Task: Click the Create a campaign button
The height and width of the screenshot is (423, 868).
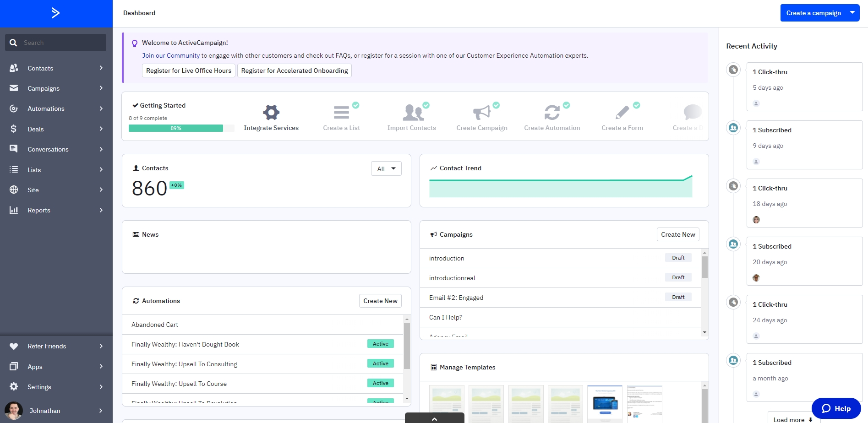Action: coord(813,13)
